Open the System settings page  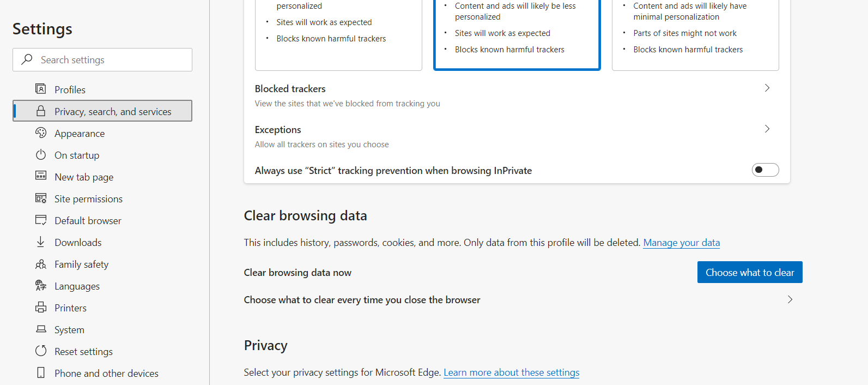(x=69, y=330)
